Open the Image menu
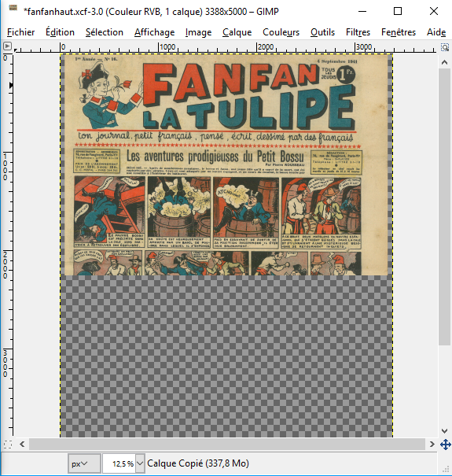Screen dimensions: 452x476 coord(198,32)
